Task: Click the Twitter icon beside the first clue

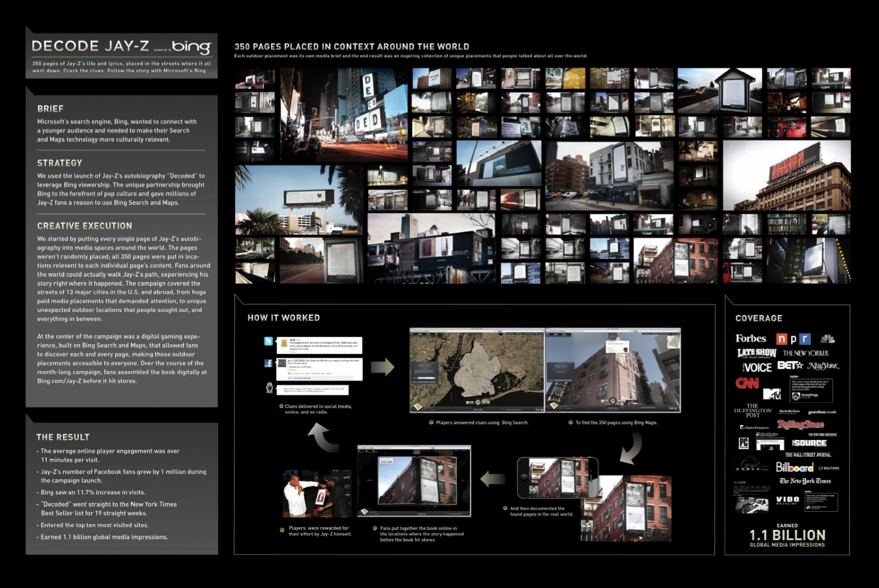Action: point(268,342)
